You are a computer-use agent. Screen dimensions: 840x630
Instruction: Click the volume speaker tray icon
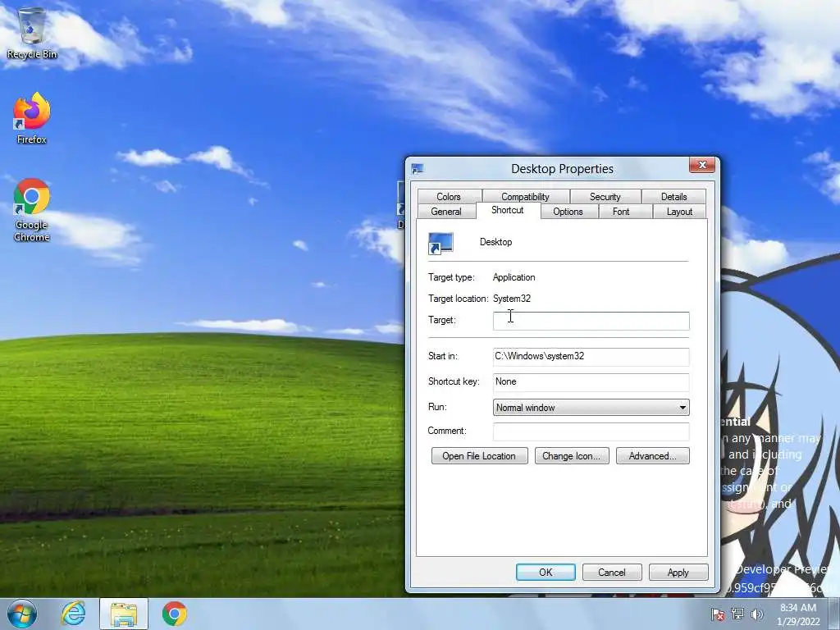(x=757, y=614)
